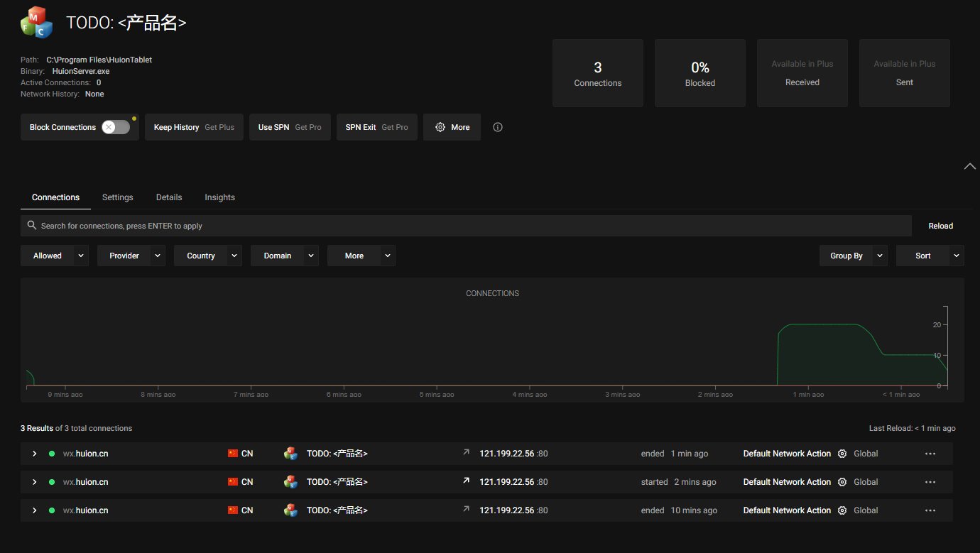This screenshot has width=980, height=553.
Task: Click the 3 Results count text
Action: tap(37, 428)
